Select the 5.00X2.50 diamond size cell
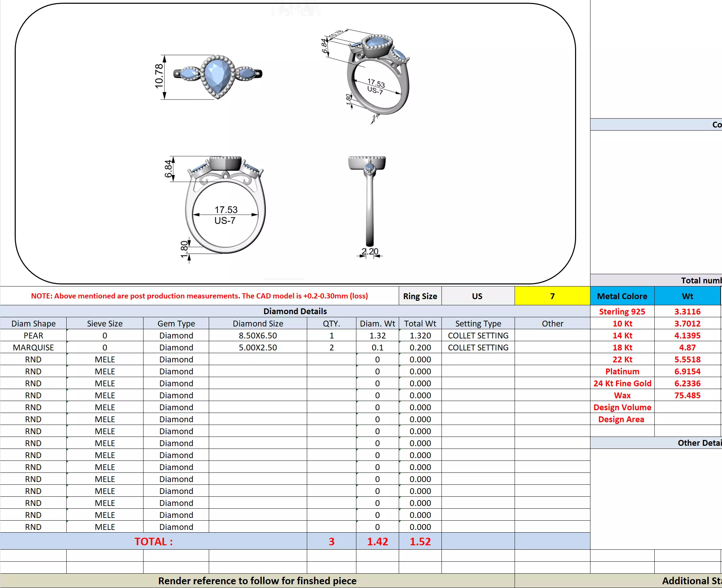722x588 pixels. [x=258, y=347]
